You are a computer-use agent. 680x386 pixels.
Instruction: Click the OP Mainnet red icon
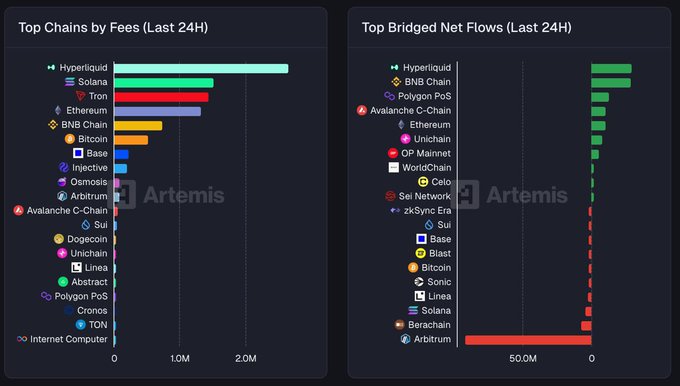[x=393, y=153]
